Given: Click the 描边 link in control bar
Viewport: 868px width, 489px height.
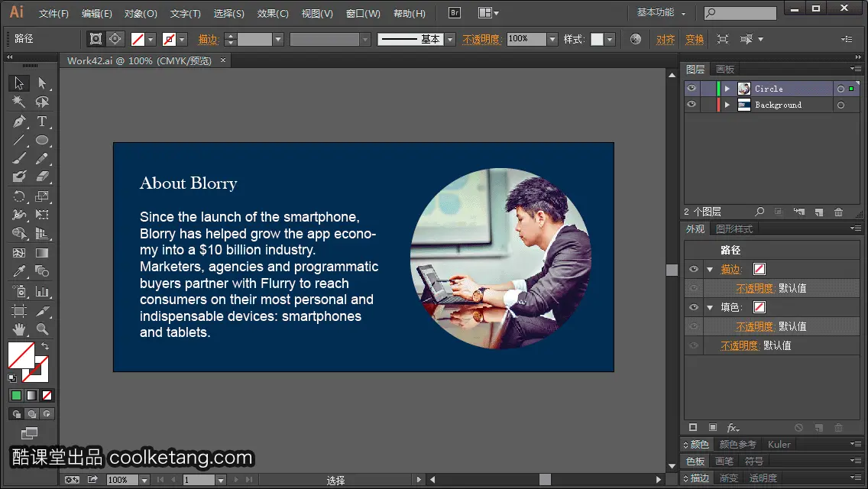Looking at the screenshot, I should pyautogui.click(x=208, y=39).
